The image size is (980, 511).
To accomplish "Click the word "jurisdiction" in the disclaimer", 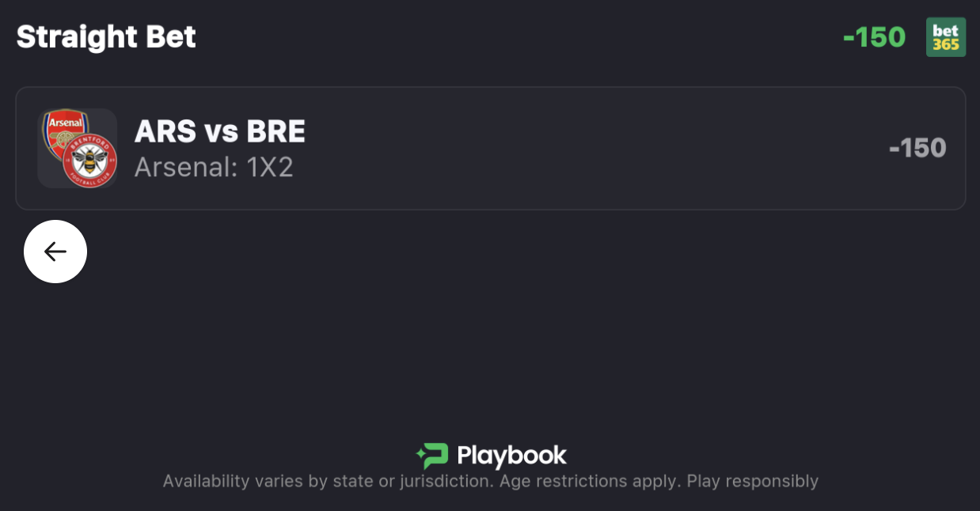I will pyautogui.click(x=444, y=481).
